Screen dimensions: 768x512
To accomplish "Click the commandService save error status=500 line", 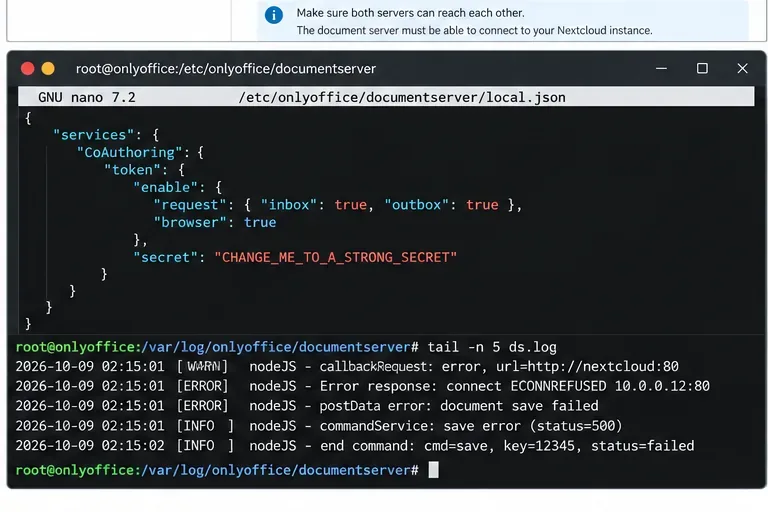I will (319, 426).
